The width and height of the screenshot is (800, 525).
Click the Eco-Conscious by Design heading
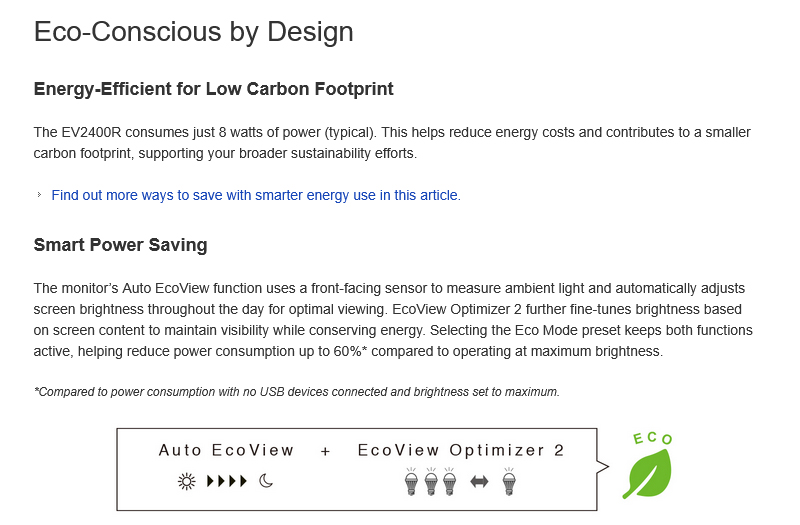pyautogui.click(x=193, y=31)
